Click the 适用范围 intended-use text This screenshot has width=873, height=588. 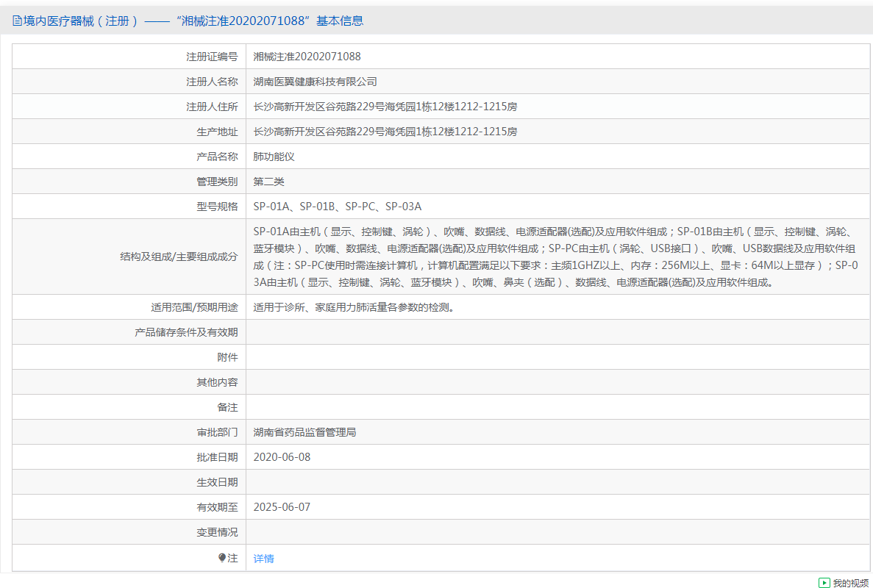(x=353, y=307)
